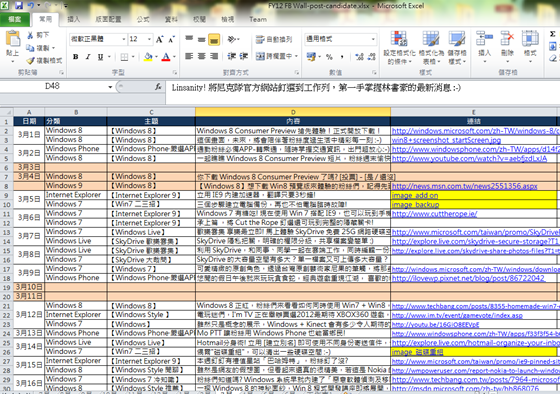Toggle the highlighted bottom align button
Screen dimensions: 560x394
pyautogui.click(x=214, y=39)
